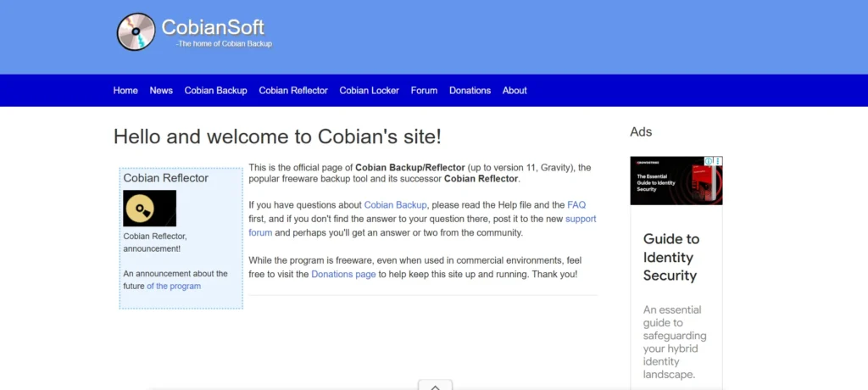Click the ad info icon
The image size is (868, 390).
pos(709,161)
